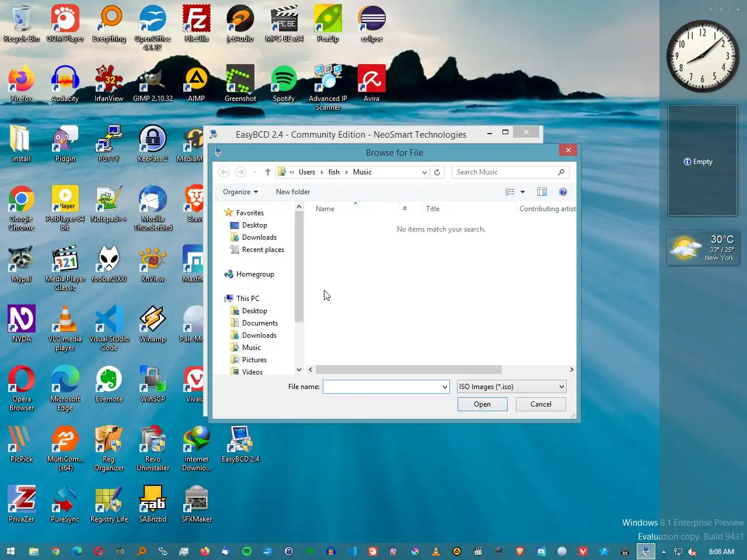This screenshot has width=747, height=560.
Task: Click the weather gadget showing 30°C
Action: (x=702, y=249)
